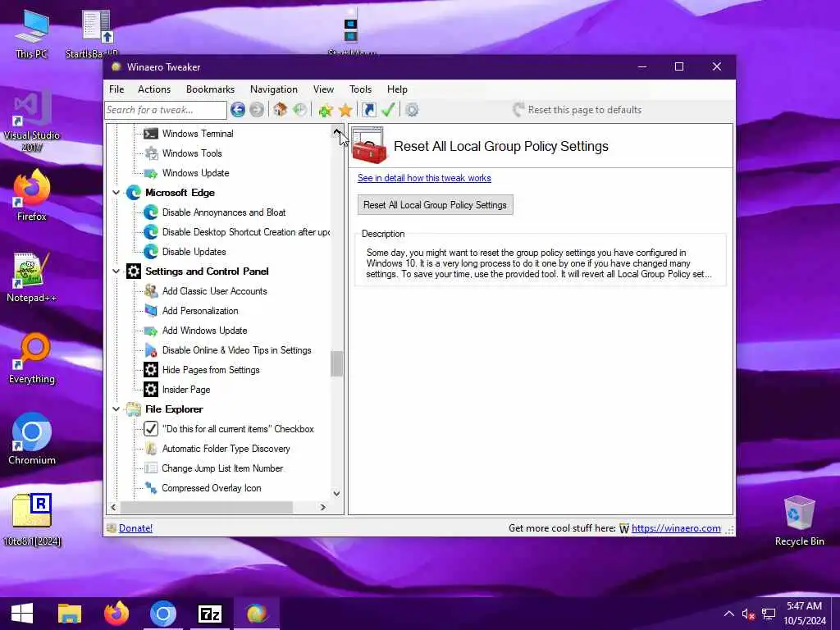Open the Visual Studio 2017 desktop icon

pyautogui.click(x=32, y=121)
